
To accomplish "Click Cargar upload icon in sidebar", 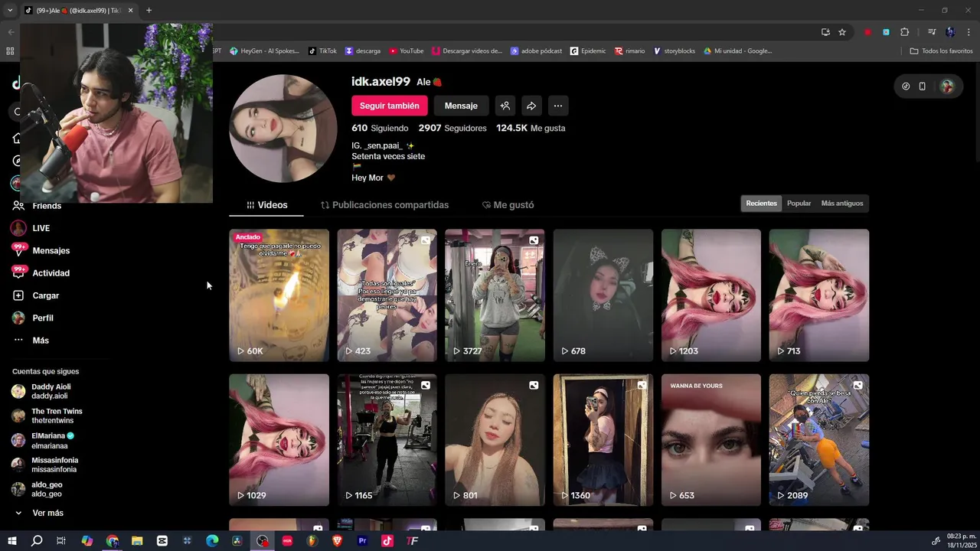I will coord(18,295).
